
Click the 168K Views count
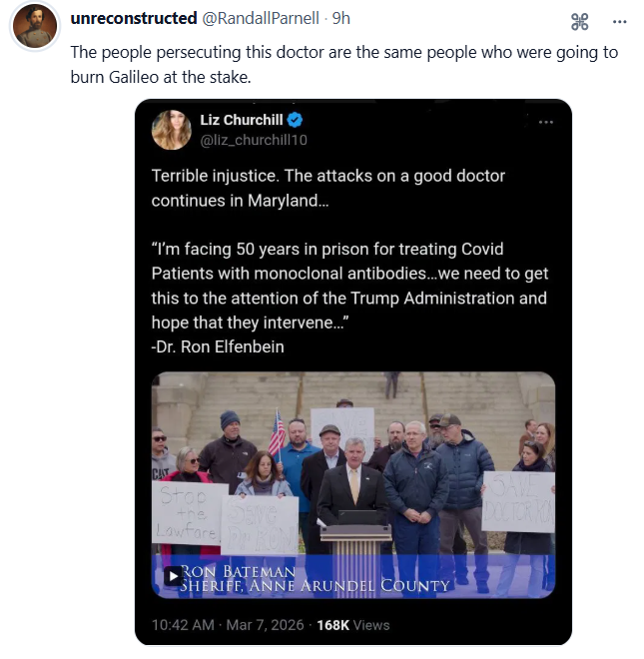pos(352,625)
